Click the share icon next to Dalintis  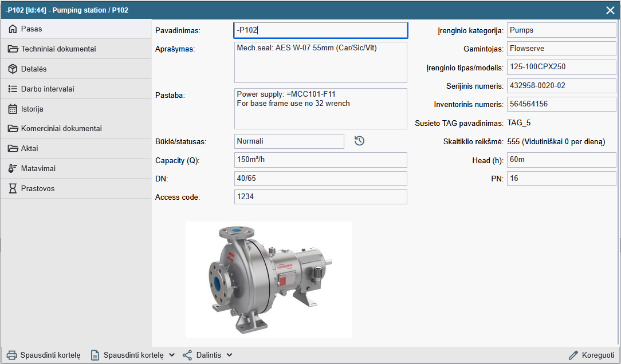[187, 355]
